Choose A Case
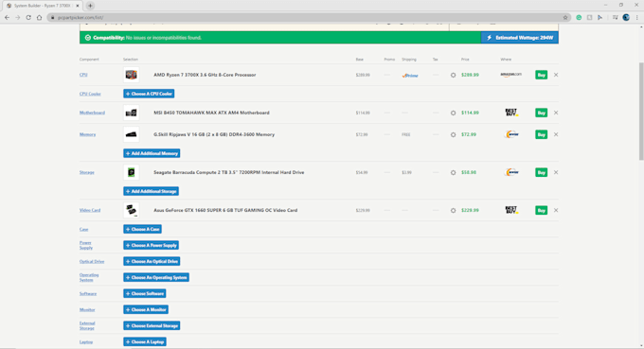This screenshot has width=644, height=349. pos(142,229)
